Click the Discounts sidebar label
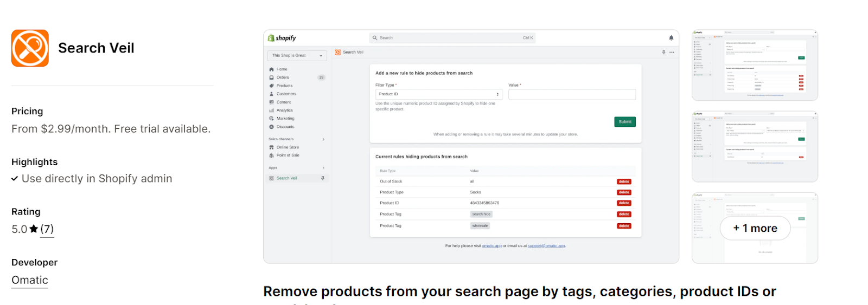 [285, 127]
